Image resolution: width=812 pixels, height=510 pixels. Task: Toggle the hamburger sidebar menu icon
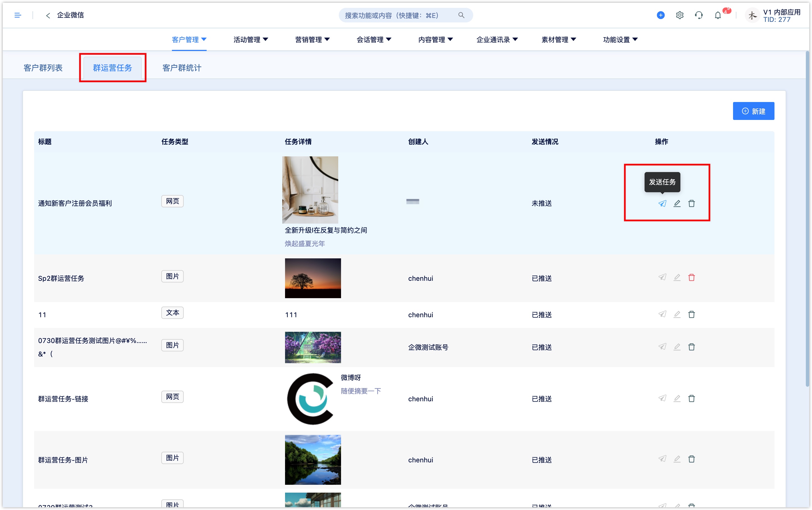tap(18, 15)
